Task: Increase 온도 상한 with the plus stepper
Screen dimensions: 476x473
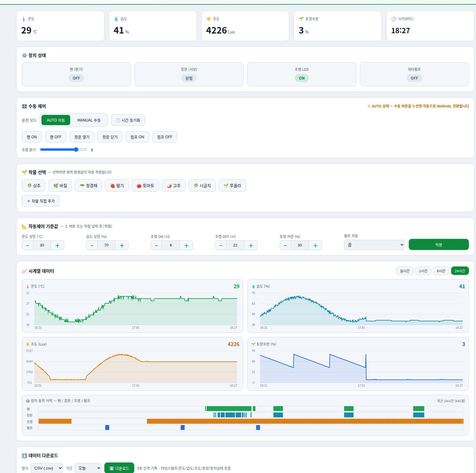Action: point(57,245)
